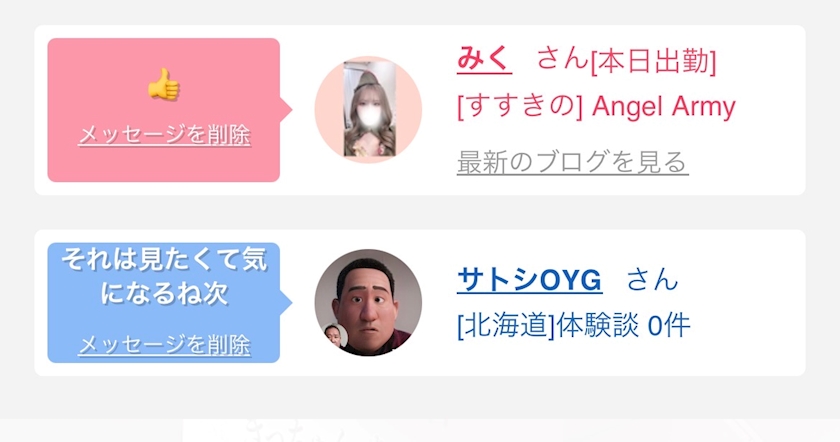Open みく's circular profile photo
The height and width of the screenshot is (442, 840).
tap(368, 109)
